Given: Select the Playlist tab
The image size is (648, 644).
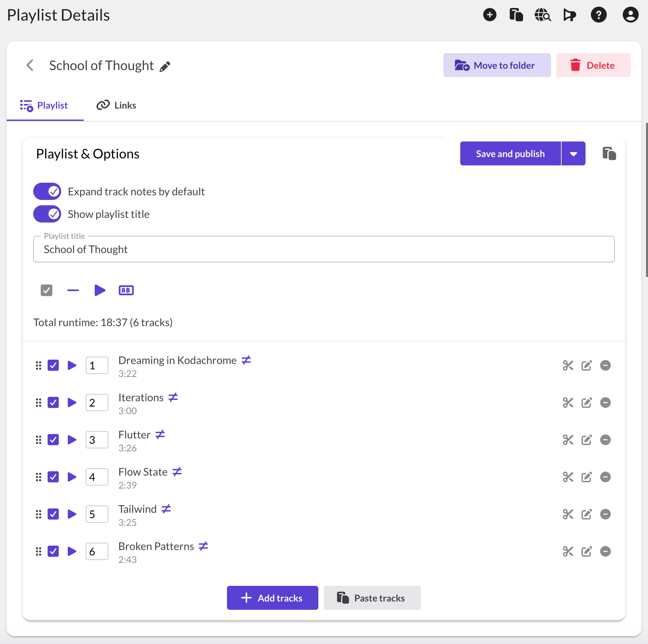Looking at the screenshot, I should coord(45,105).
